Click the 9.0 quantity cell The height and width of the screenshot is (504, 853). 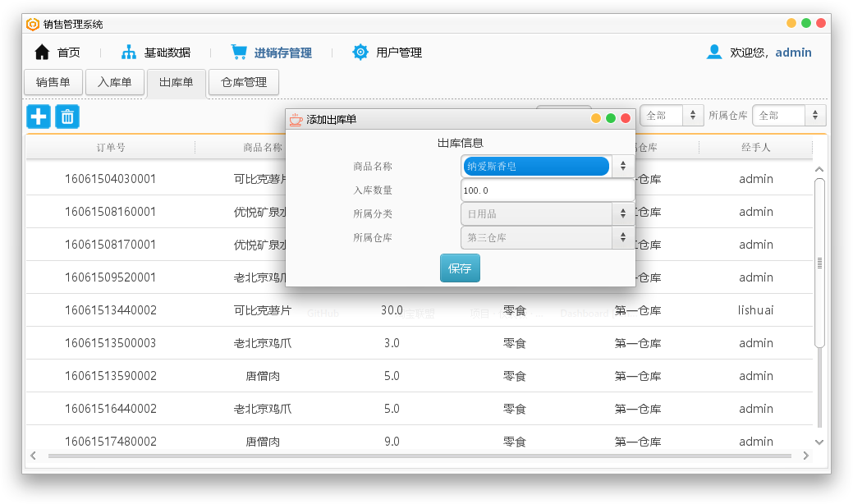[x=392, y=442]
